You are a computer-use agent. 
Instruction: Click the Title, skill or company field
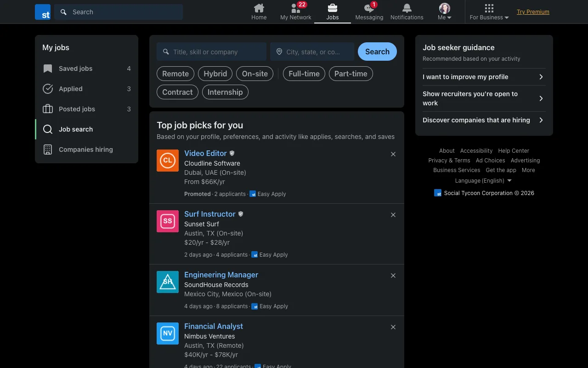click(211, 52)
